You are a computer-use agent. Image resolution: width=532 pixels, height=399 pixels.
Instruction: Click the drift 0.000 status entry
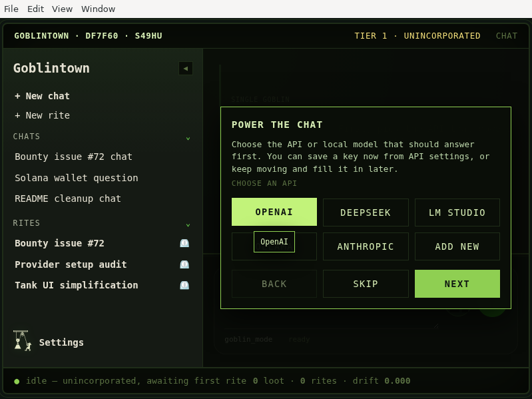point(382,381)
